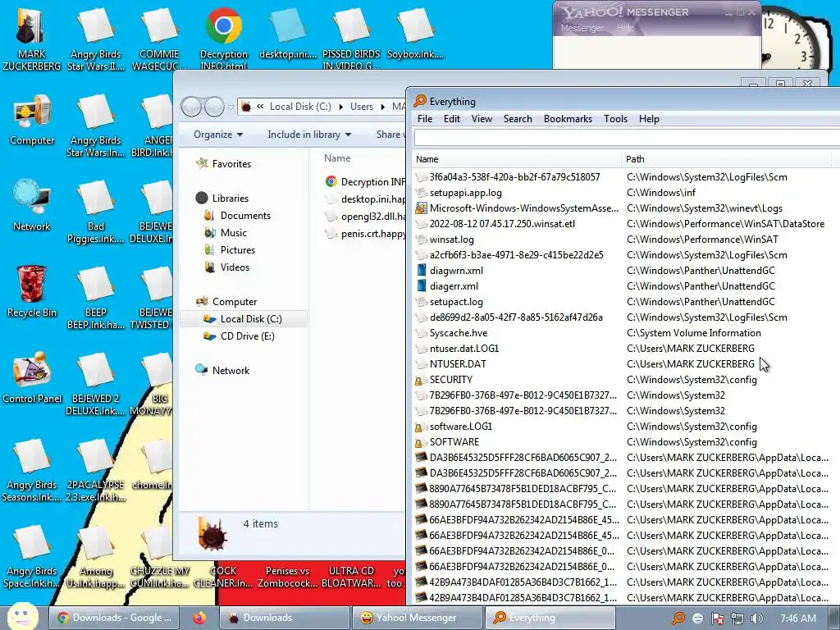This screenshot has width=840, height=630.
Task: Open the Include in library dropdown
Action: coord(309,135)
